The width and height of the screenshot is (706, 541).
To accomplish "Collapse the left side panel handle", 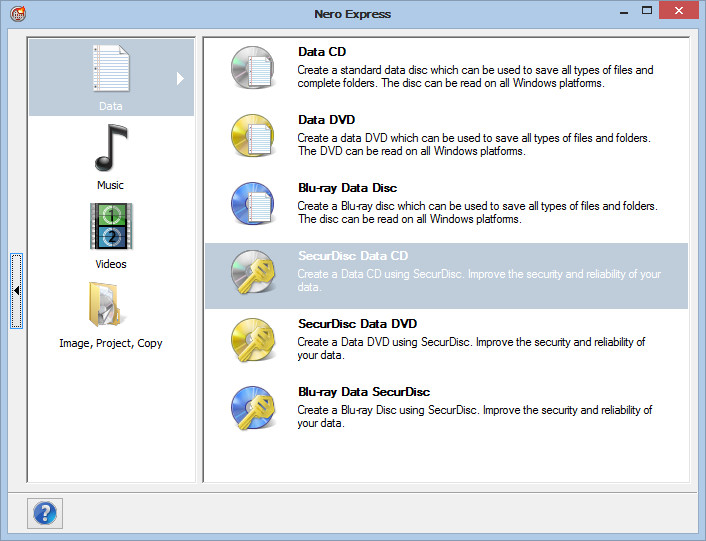I will [x=17, y=291].
